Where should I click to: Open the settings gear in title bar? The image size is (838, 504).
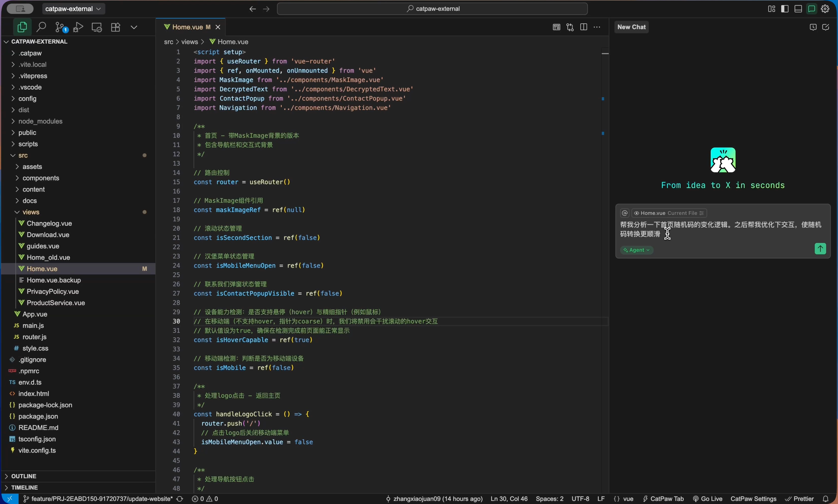click(825, 9)
